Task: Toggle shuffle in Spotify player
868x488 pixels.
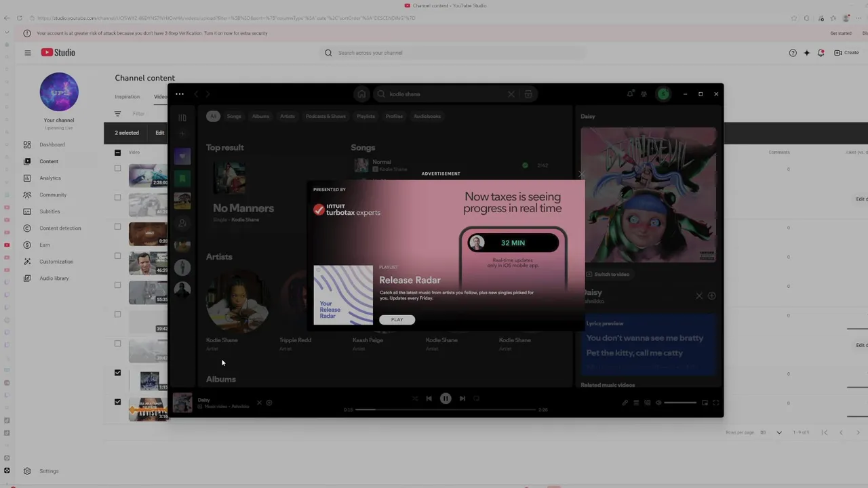Action: pyautogui.click(x=415, y=399)
